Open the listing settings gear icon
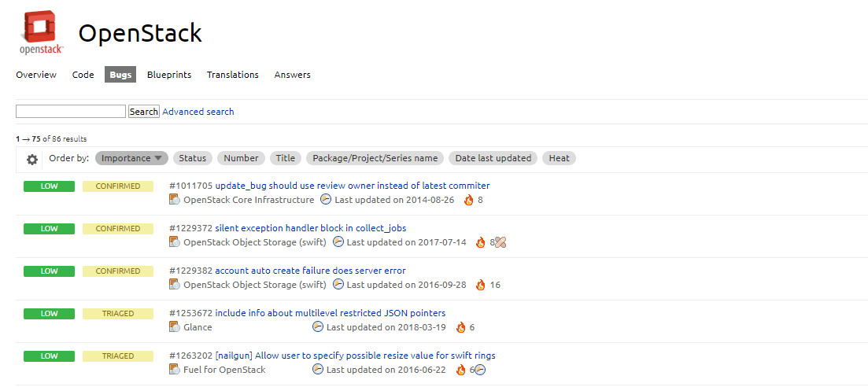Viewport: 868px width, 387px height. coord(32,160)
